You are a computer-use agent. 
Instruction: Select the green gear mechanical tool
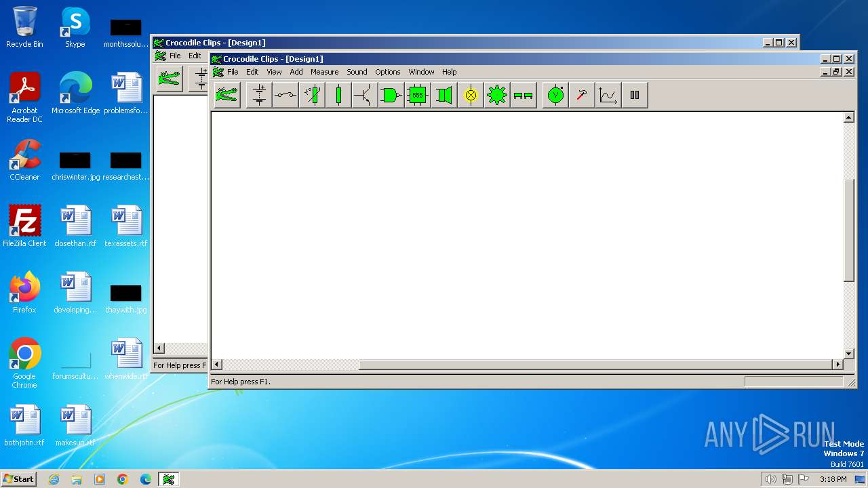tap(497, 96)
